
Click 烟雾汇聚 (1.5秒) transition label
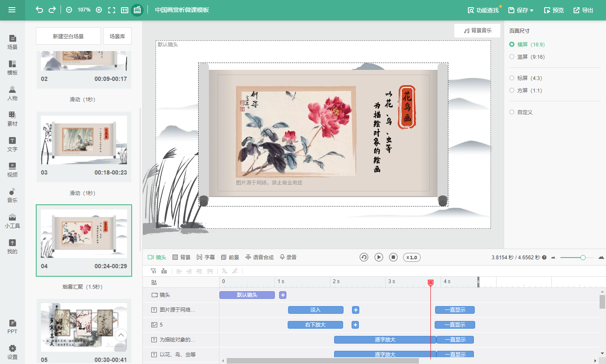(x=83, y=287)
